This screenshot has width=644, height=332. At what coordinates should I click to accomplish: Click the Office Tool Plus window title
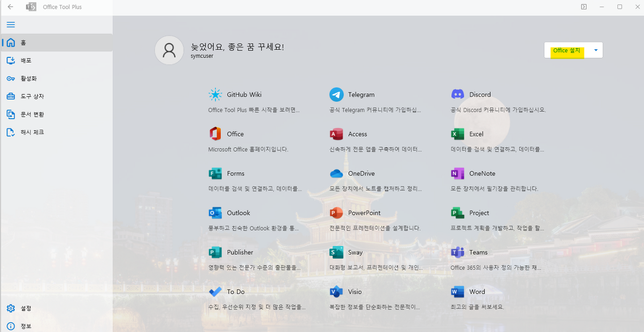(62, 7)
